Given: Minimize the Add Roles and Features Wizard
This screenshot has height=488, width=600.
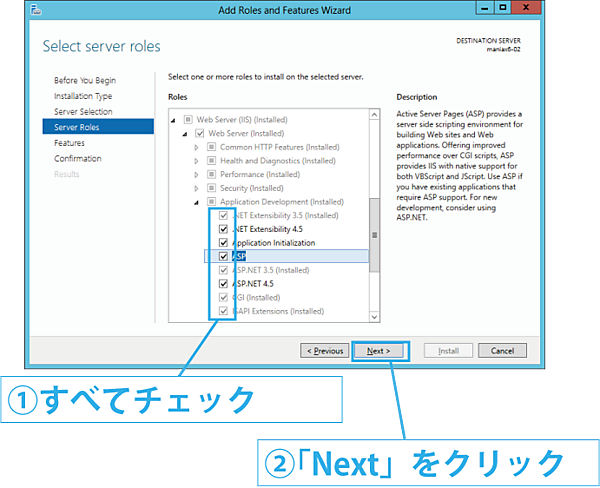Looking at the screenshot, I should pos(484,8).
